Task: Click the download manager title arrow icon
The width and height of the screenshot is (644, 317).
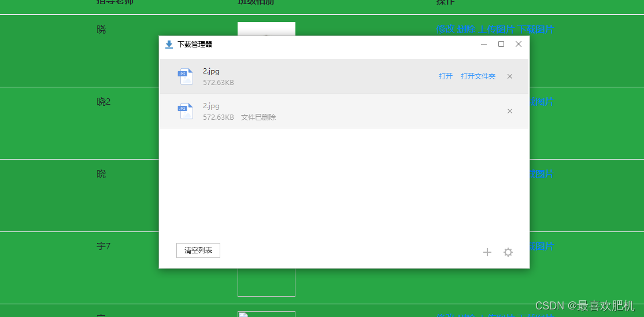Action: 169,45
